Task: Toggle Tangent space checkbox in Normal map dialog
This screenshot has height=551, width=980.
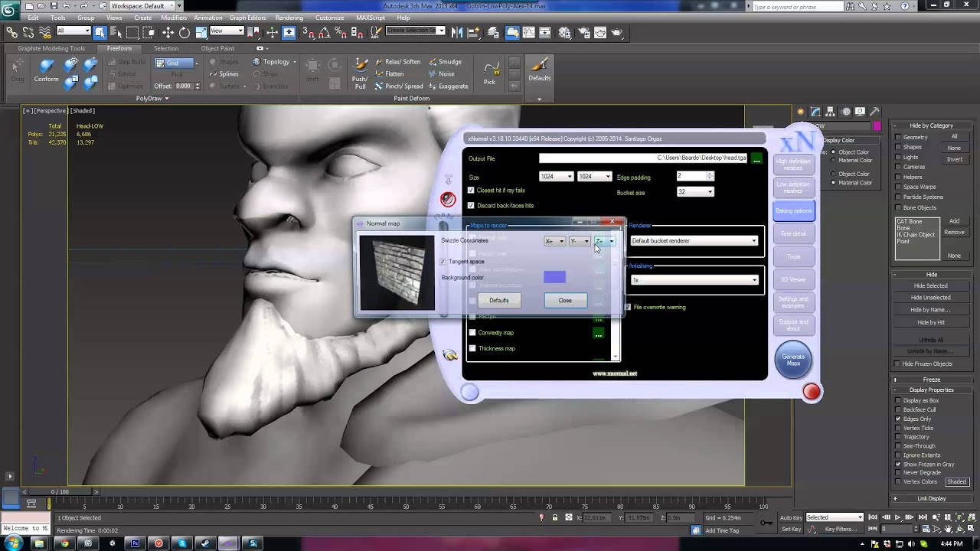Action: coord(443,262)
